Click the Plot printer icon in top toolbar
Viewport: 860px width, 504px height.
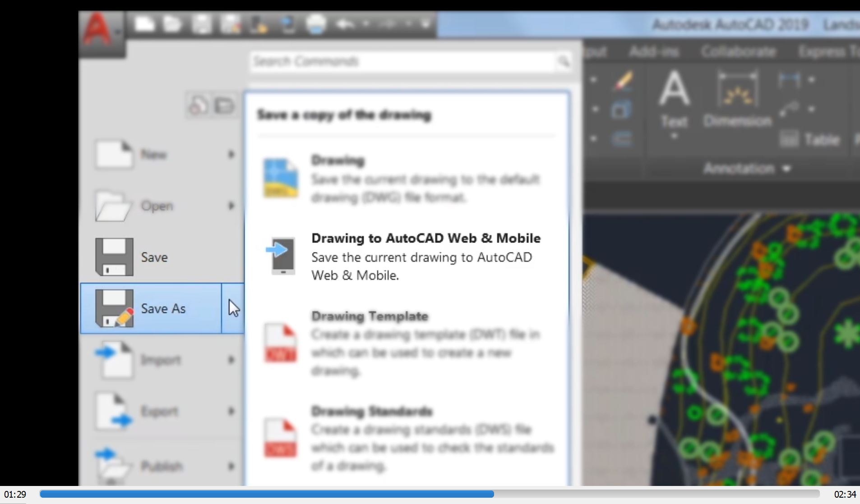click(315, 24)
